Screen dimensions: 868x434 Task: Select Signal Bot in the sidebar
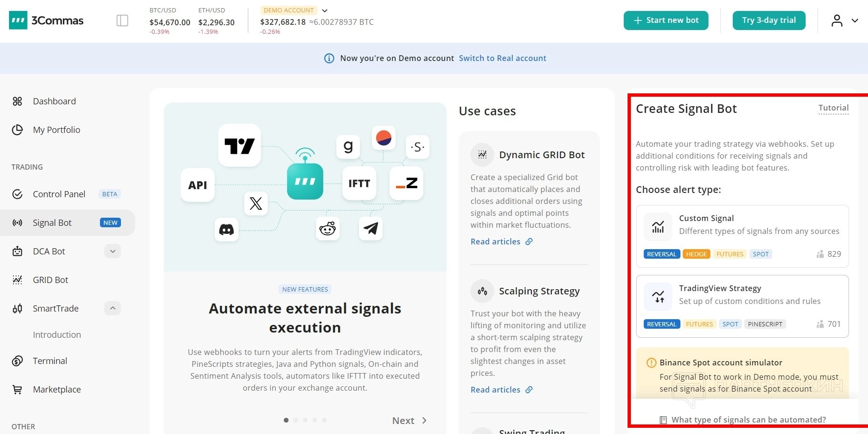(x=68, y=222)
